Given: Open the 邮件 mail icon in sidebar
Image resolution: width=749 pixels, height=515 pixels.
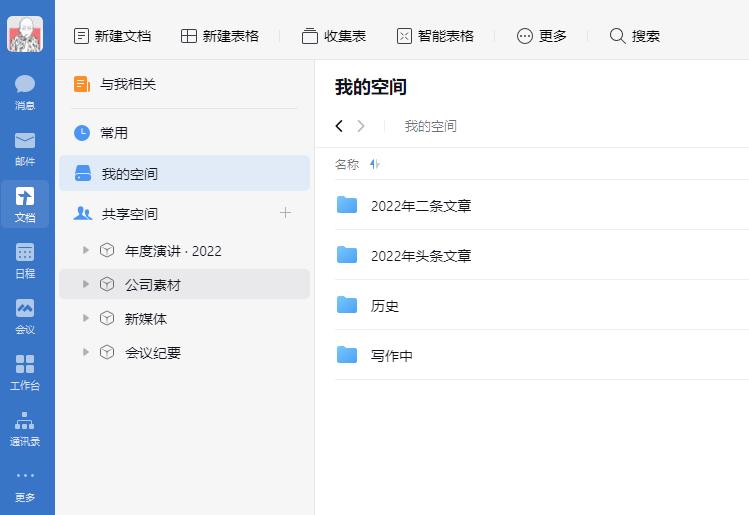Looking at the screenshot, I should click(25, 149).
